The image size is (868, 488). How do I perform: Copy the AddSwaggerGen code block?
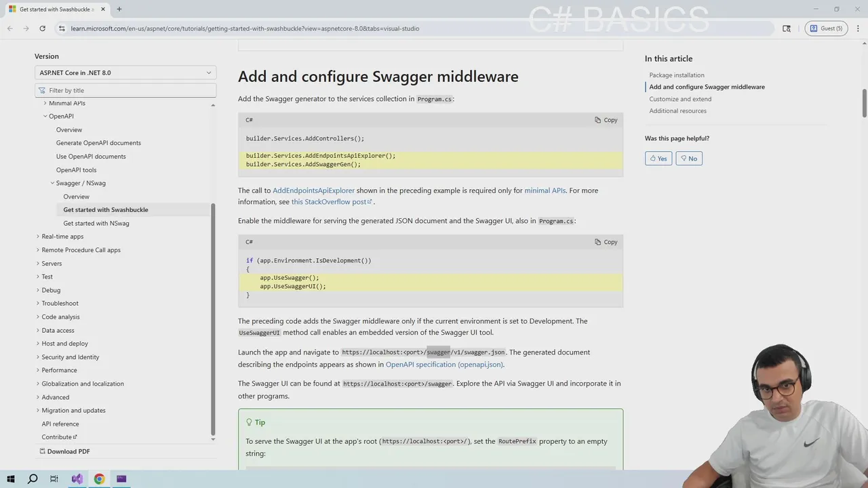pyautogui.click(x=606, y=120)
